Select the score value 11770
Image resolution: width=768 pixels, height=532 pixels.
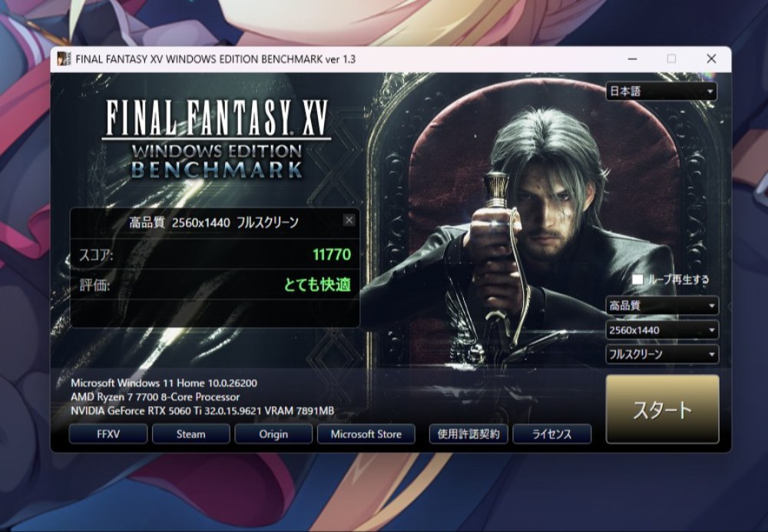point(332,255)
